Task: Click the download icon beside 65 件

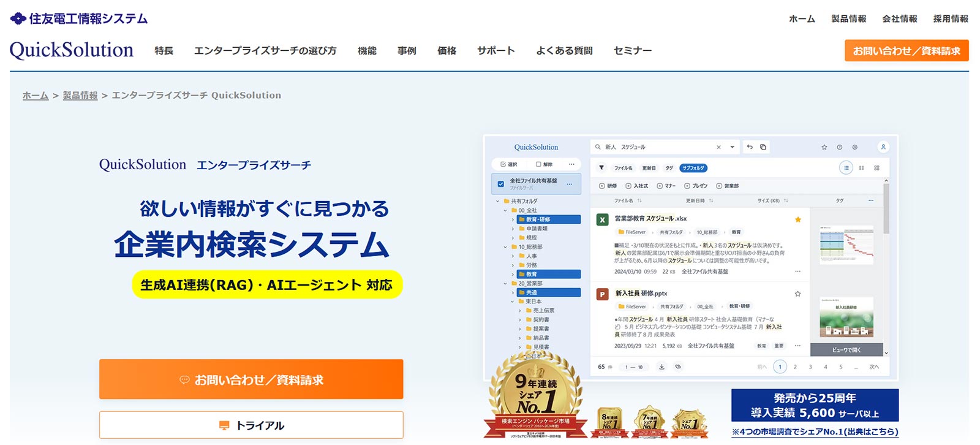Action: [x=661, y=367]
